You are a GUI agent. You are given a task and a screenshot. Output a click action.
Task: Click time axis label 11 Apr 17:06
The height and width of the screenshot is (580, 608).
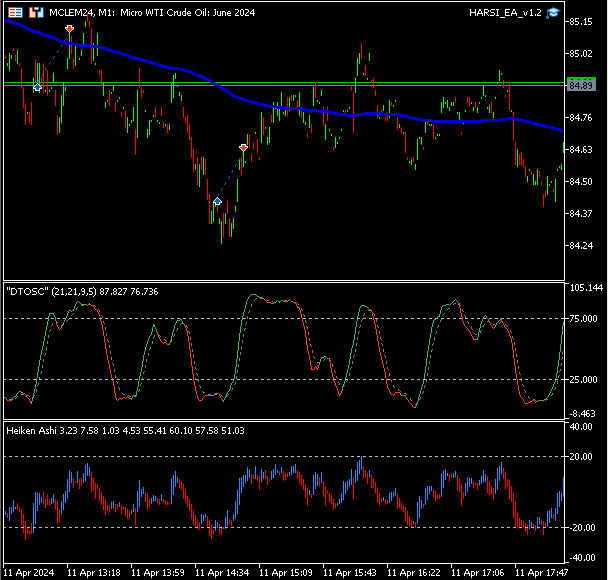pyautogui.click(x=477, y=573)
